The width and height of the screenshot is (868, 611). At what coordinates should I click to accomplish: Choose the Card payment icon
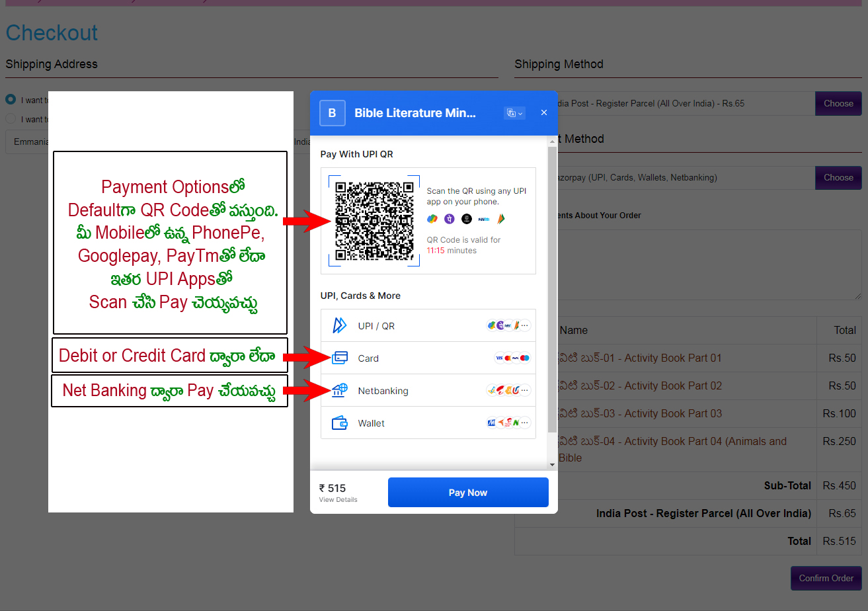pyautogui.click(x=340, y=358)
